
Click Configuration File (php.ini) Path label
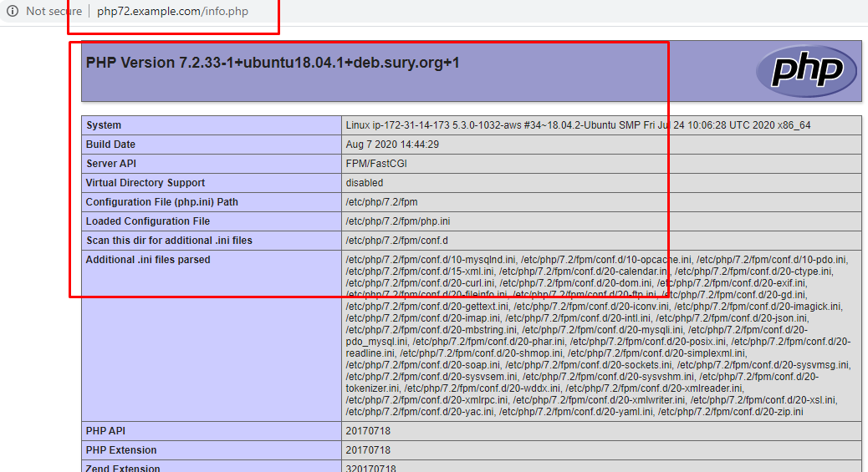pyautogui.click(x=161, y=202)
